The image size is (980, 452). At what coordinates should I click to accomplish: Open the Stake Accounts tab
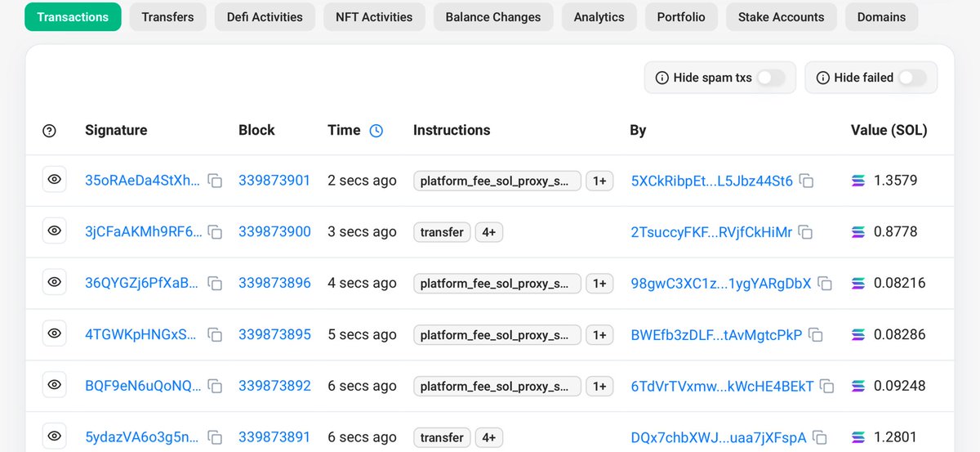(781, 16)
